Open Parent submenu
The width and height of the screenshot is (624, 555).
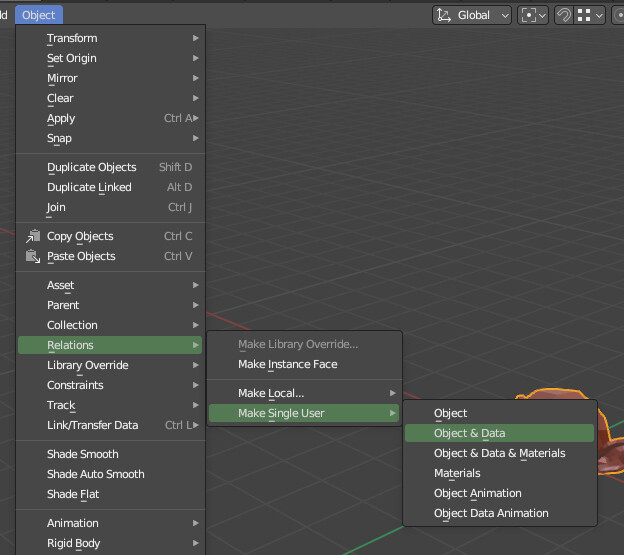pyautogui.click(x=110, y=305)
